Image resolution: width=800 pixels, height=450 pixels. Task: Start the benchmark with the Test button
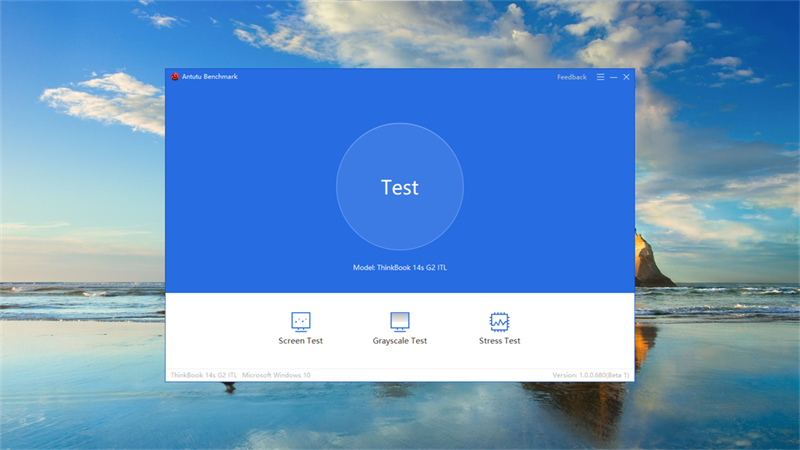[400, 187]
